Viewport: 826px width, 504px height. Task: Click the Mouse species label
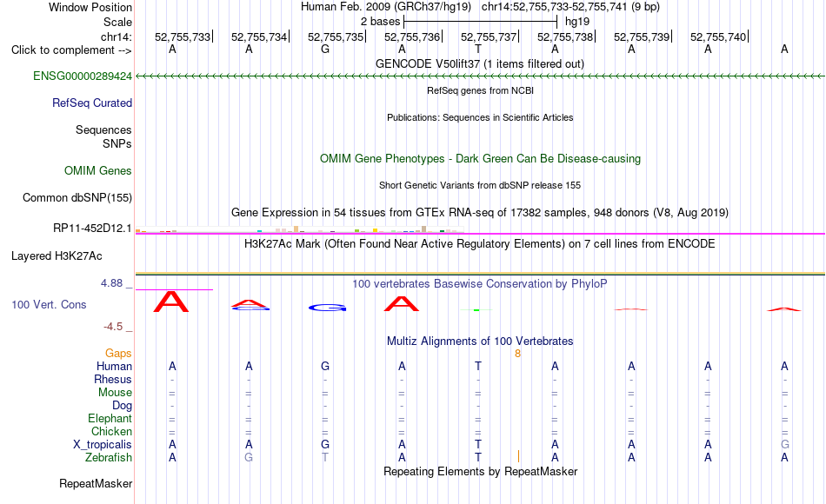tap(115, 393)
